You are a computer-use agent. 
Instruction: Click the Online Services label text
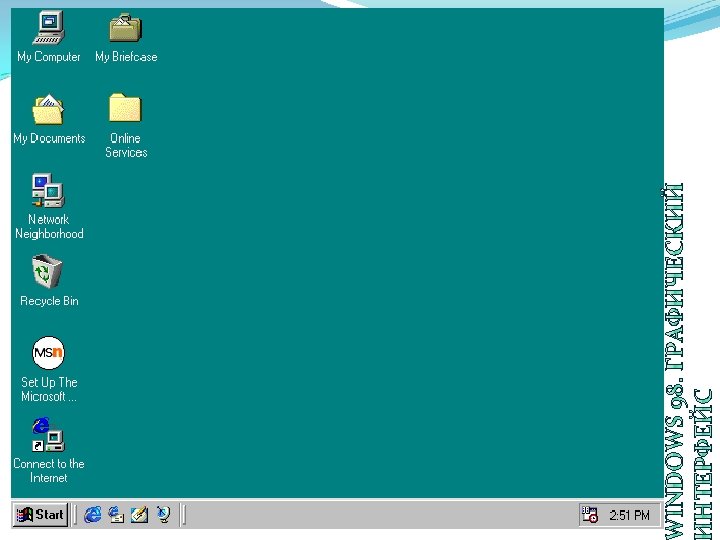126,145
